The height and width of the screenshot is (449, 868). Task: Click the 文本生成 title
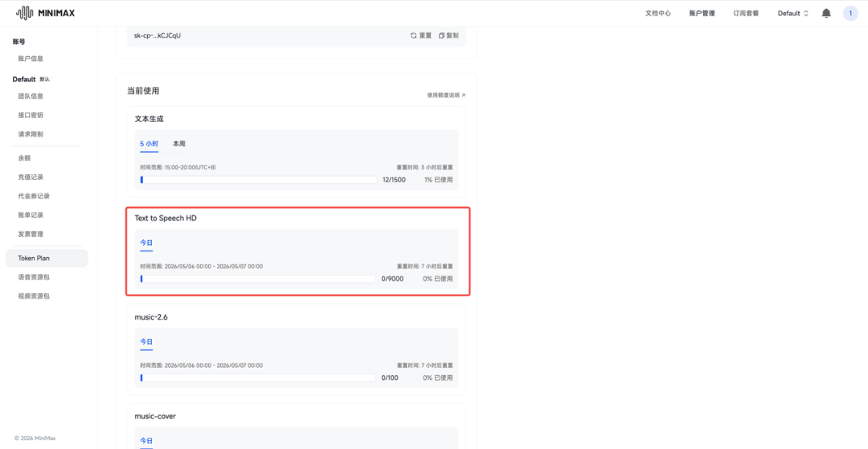pyautogui.click(x=149, y=119)
